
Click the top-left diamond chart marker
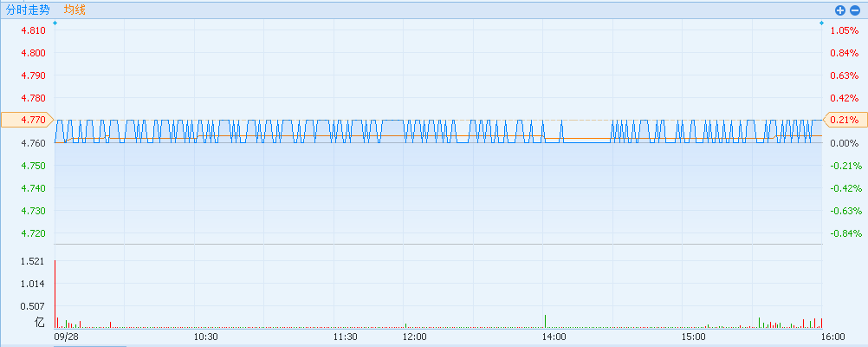point(55,23)
